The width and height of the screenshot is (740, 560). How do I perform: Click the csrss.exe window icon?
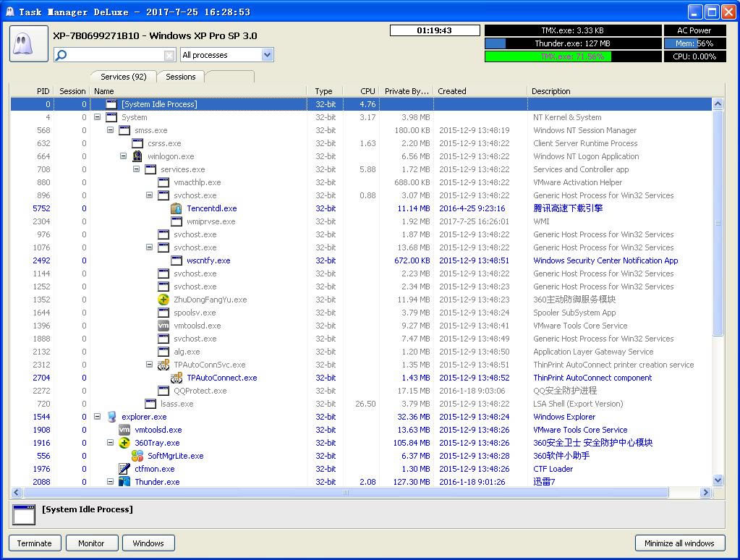[137, 143]
